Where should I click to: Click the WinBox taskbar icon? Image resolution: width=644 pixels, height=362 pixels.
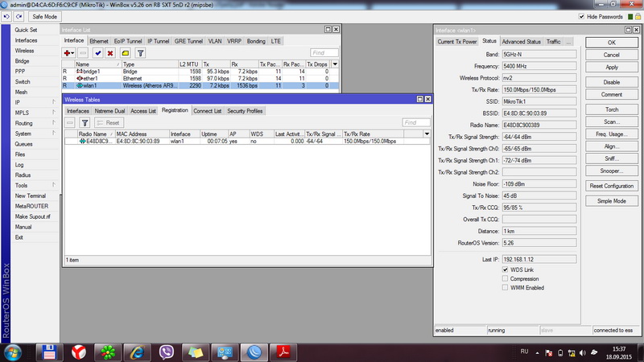pyautogui.click(x=254, y=352)
